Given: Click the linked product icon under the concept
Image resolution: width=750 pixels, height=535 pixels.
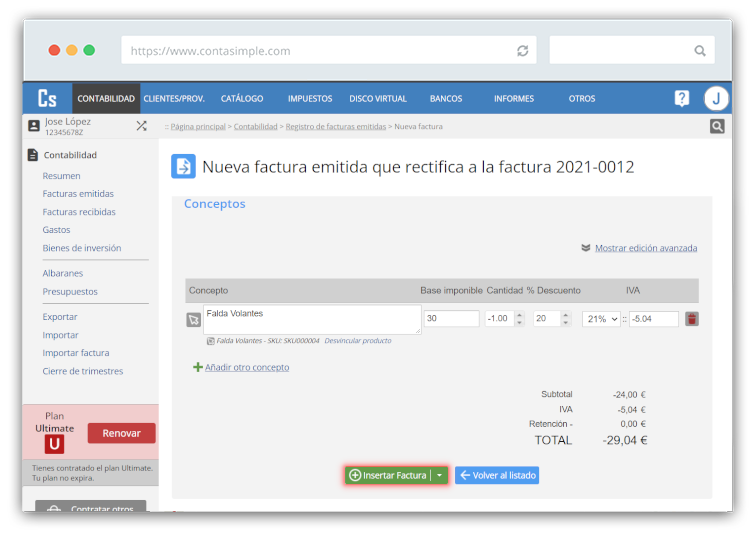Looking at the screenshot, I should point(210,341).
